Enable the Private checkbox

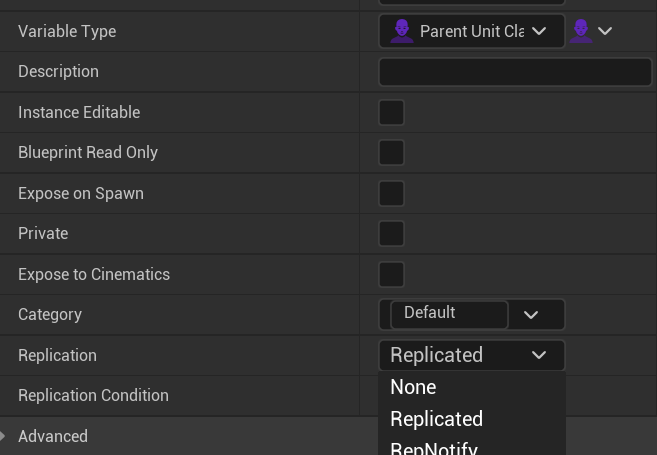pos(391,233)
